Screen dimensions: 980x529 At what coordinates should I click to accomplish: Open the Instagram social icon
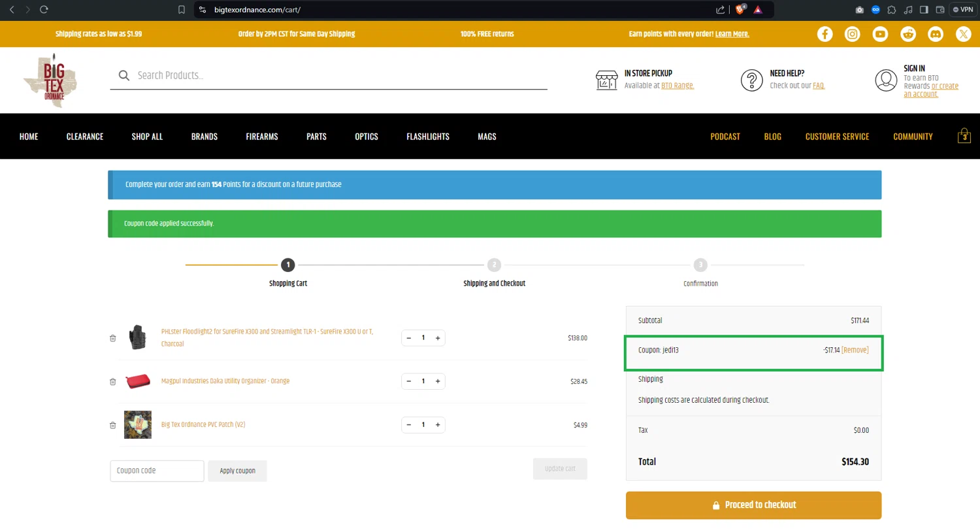click(853, 34)
